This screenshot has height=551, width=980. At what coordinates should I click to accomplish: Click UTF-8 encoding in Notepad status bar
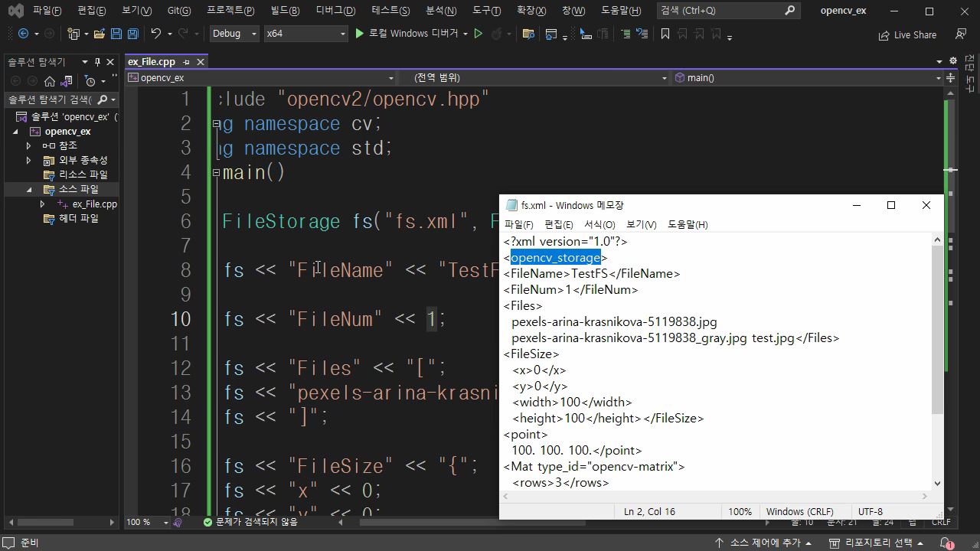[x=870, y=511]
